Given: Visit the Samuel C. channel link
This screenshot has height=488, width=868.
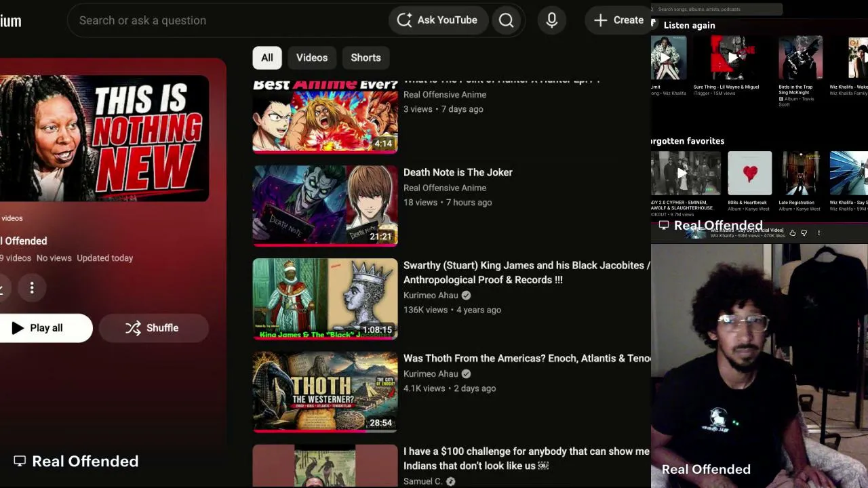Looking at the screenshot, I should pyautogui.click(x=422, y=481).
